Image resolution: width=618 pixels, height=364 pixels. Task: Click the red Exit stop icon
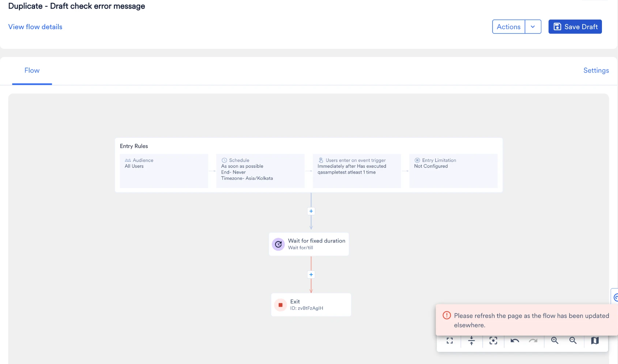pyautogui.click(x=280, y=305)
